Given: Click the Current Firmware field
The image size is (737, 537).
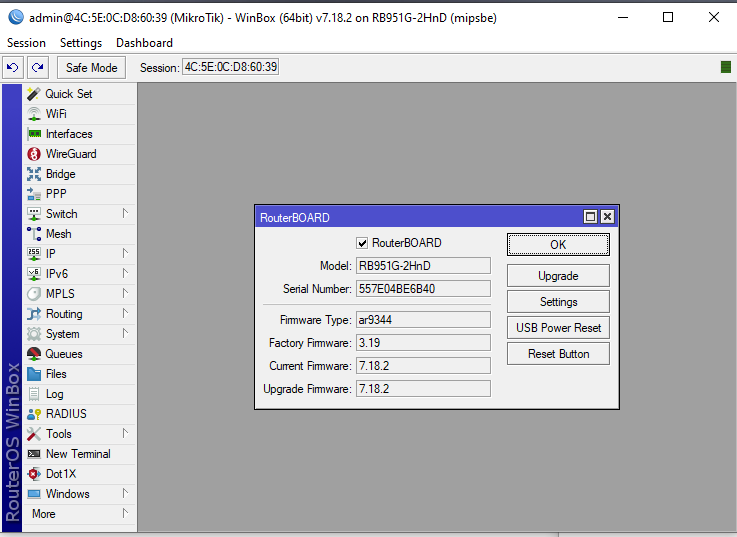Looking at the screenshot, I should (423, 366).
